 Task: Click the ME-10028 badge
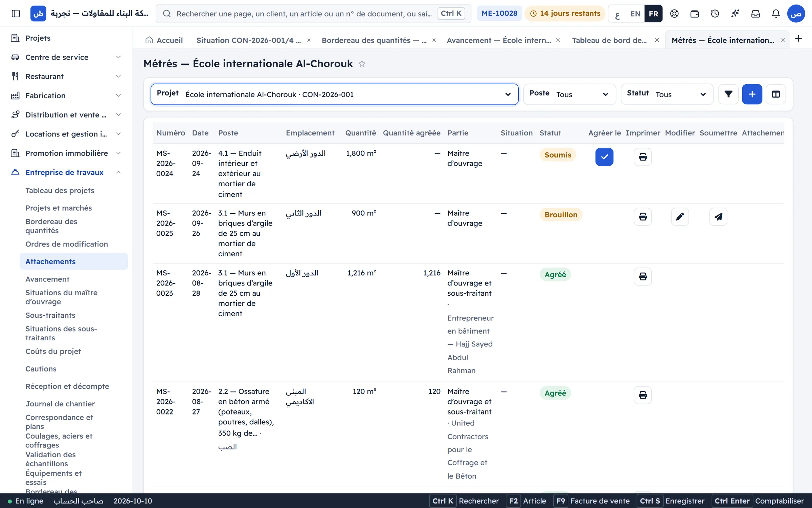tap(499, 14)
